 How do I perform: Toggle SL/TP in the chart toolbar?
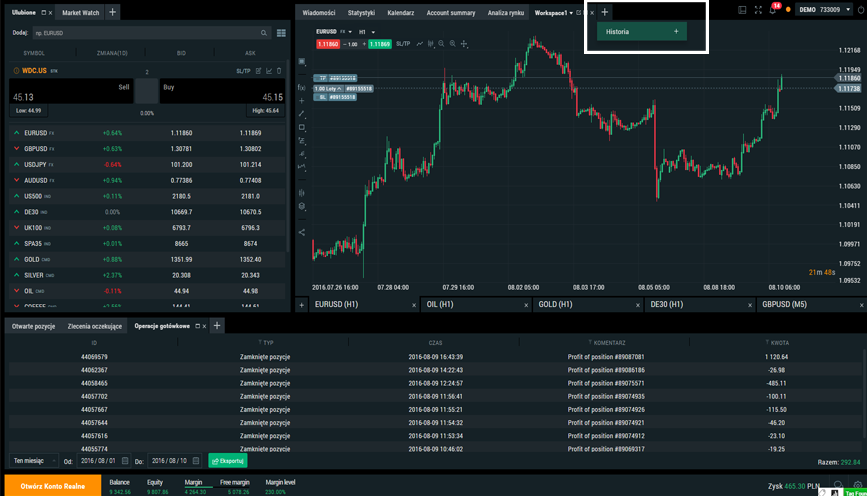403,44
